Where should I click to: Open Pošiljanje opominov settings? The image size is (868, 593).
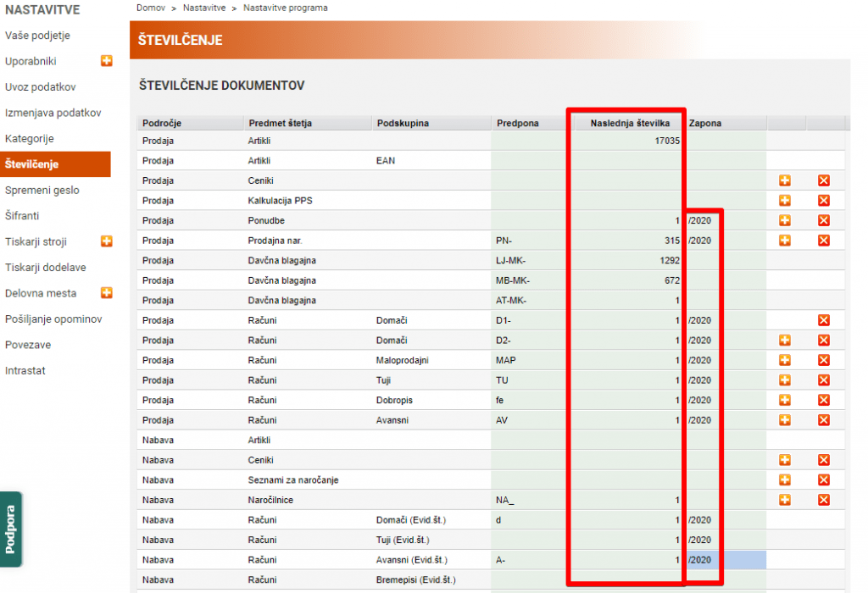point(53,319)
